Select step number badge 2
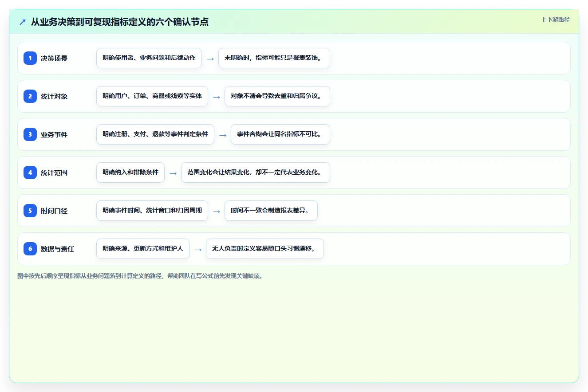 (30, 96)
